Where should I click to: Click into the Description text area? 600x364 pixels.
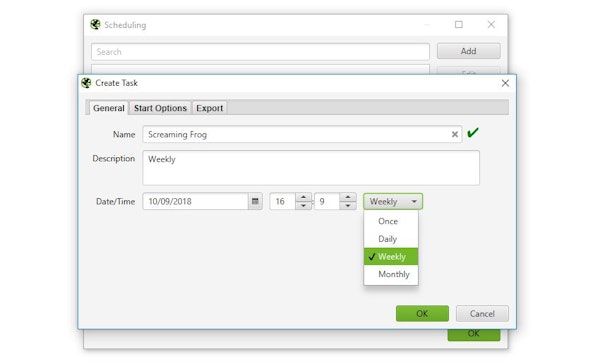tap(311, 168)
